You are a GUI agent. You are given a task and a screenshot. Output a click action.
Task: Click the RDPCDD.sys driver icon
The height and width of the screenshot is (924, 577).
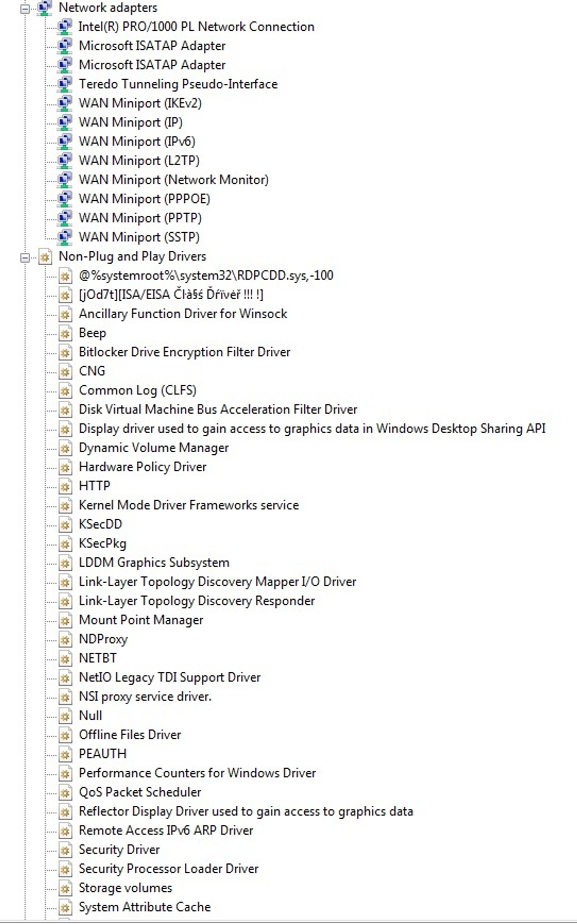point(65,276)
